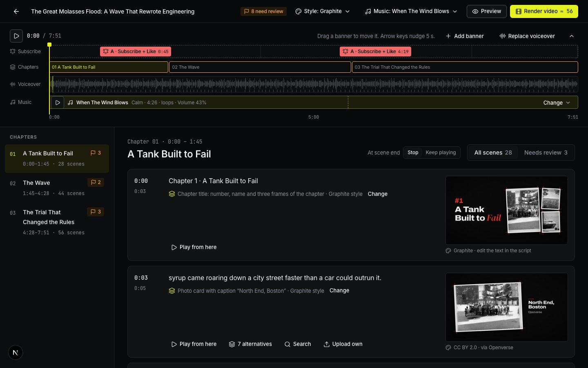The width and height of the screenshot is (588, 368).
Task: Click the palette icon beside Graphite edit note
Action: click(x=448, y=251)
